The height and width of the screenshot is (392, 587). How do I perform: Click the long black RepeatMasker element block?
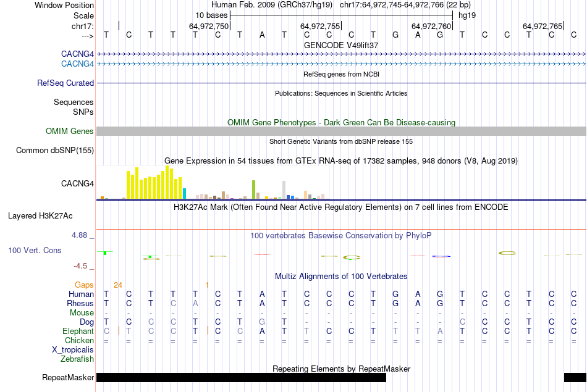click(x=241, y=378)
